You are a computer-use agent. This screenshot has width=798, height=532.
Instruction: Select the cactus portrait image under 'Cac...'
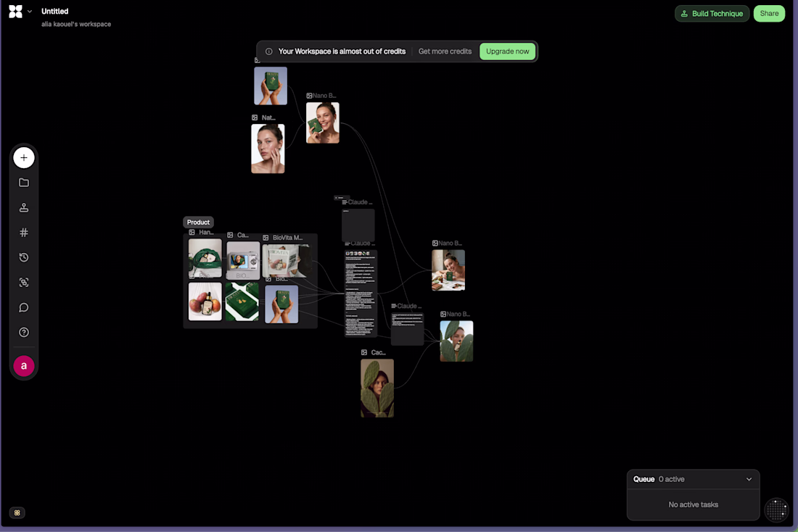point(377,388)
